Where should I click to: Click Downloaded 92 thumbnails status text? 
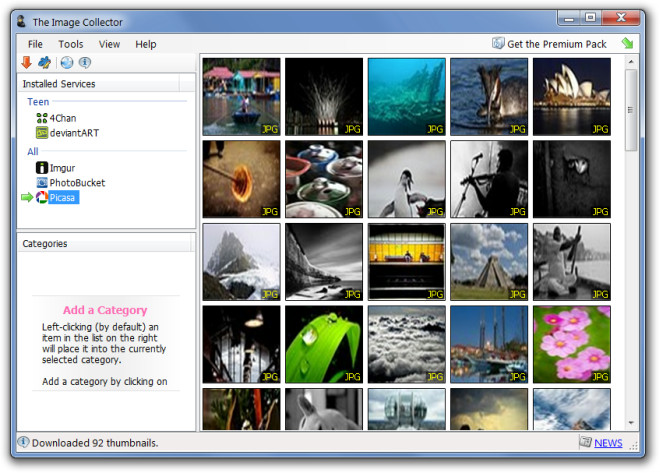point(95,443)
